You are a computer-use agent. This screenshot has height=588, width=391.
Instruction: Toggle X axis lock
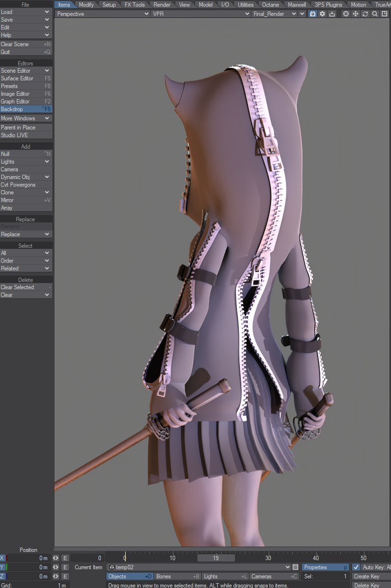pos(3,558)
